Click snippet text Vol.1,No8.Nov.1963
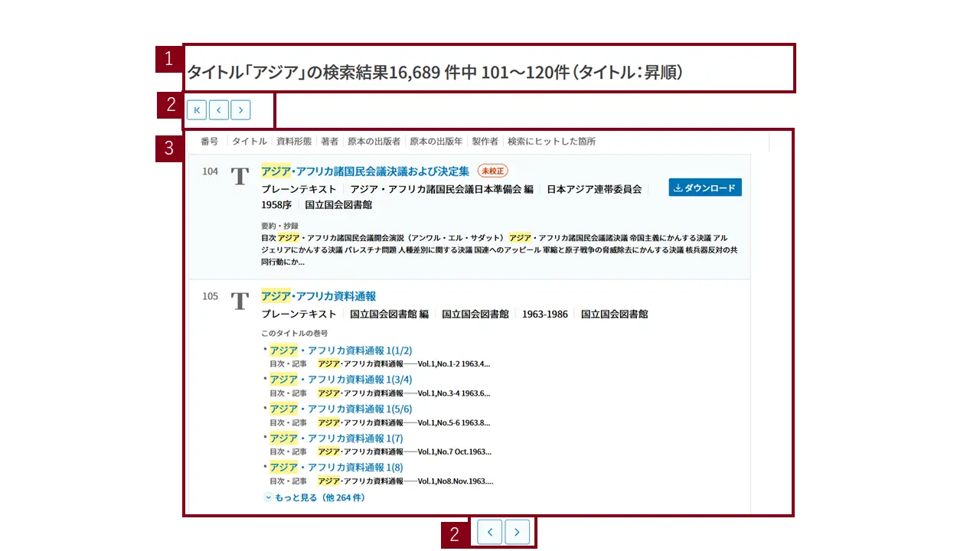 (x=456, y=481)
